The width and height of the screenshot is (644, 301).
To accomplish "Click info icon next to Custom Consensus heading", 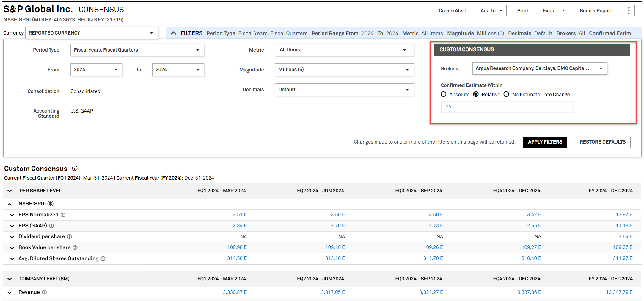I will click(x=75, y=169).
